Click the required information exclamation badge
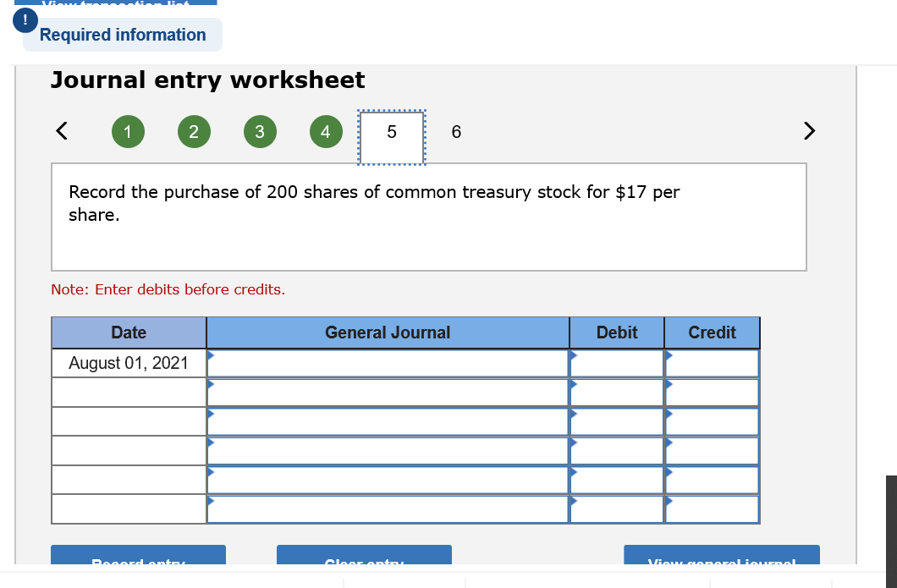 pyautogui.click(x=25, y=19)
